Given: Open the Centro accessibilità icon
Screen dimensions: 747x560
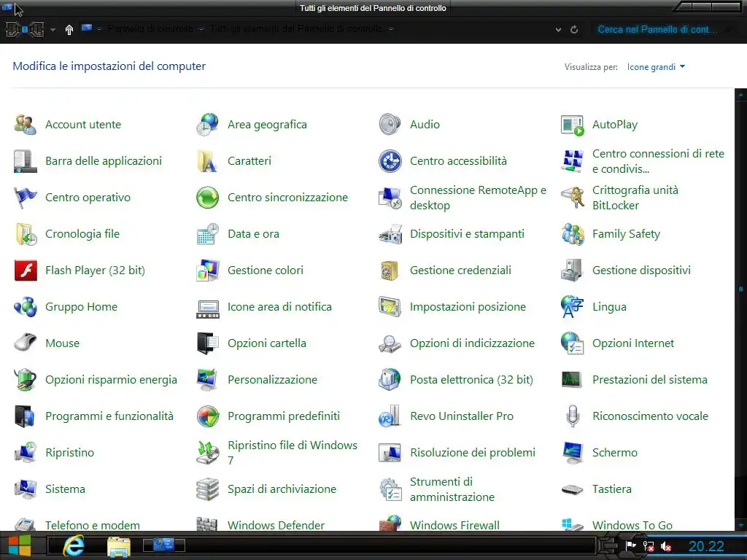Looking at the screenshot, I should pyautogui.click(x=390, y=161).
